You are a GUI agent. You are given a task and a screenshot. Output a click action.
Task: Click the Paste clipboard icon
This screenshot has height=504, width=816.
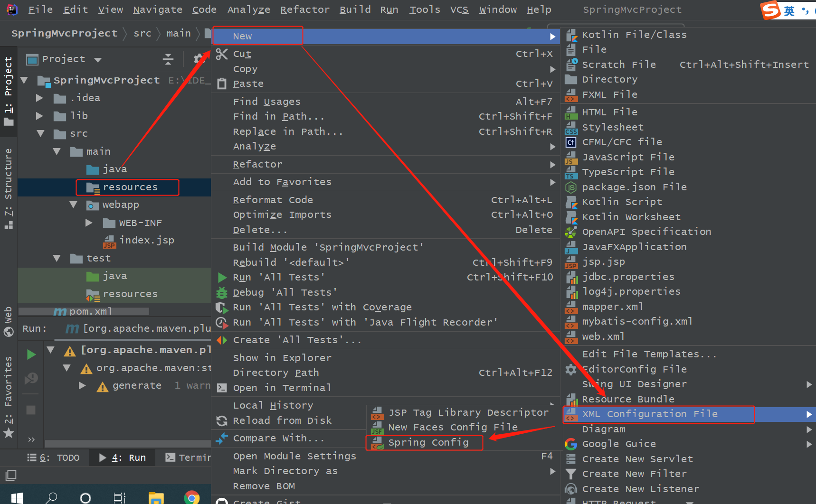point(222,84)
